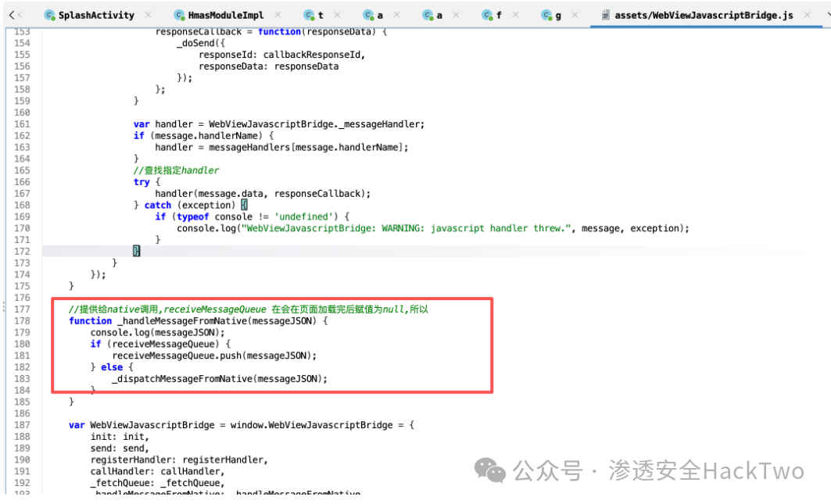This screenshot has width=831, height=504.
Task: Switch to the f class tab
Action: click(499, 16)
